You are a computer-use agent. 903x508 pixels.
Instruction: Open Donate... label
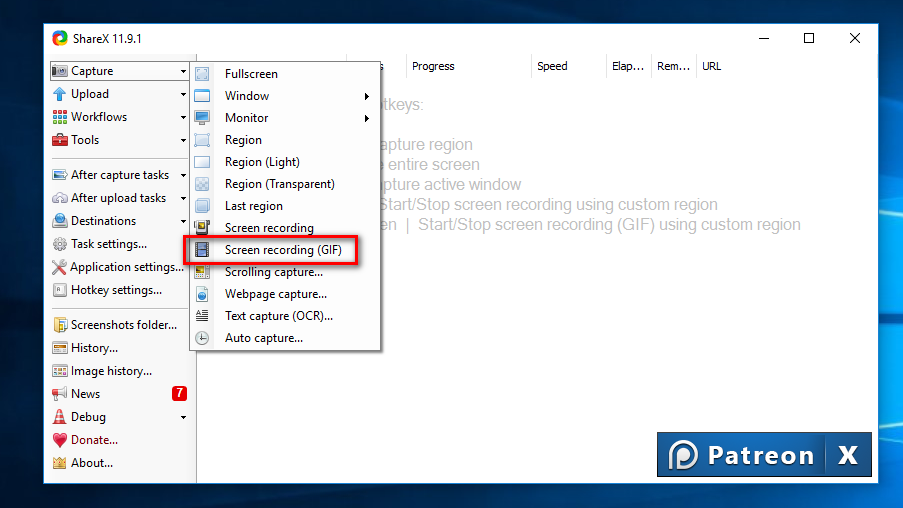(x=94, y=440)
